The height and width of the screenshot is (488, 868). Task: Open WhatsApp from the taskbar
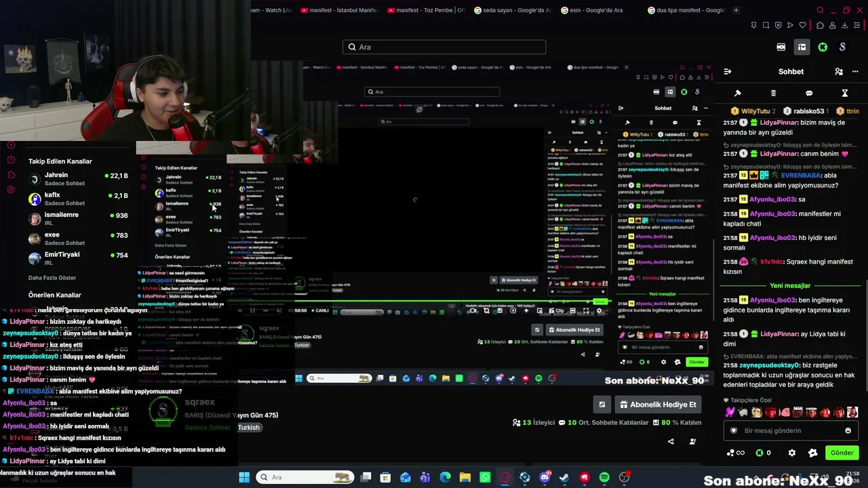485,477
